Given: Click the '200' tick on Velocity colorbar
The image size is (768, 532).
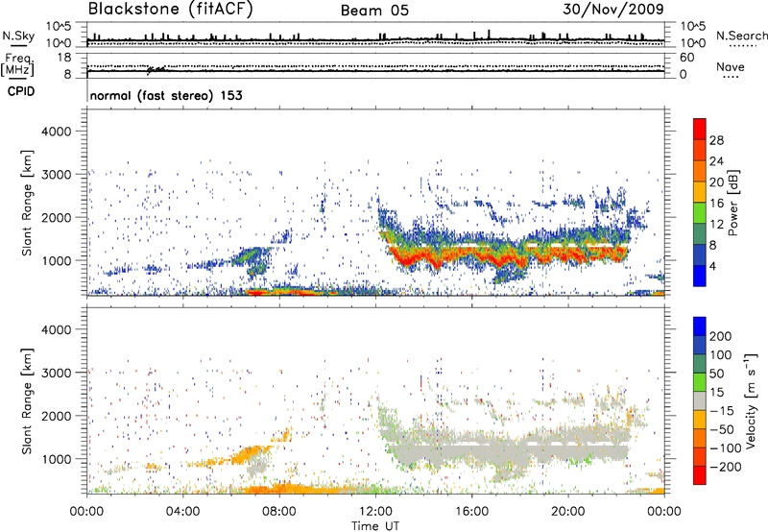Looking at the screenshot, I should click(x=721, y=336).
